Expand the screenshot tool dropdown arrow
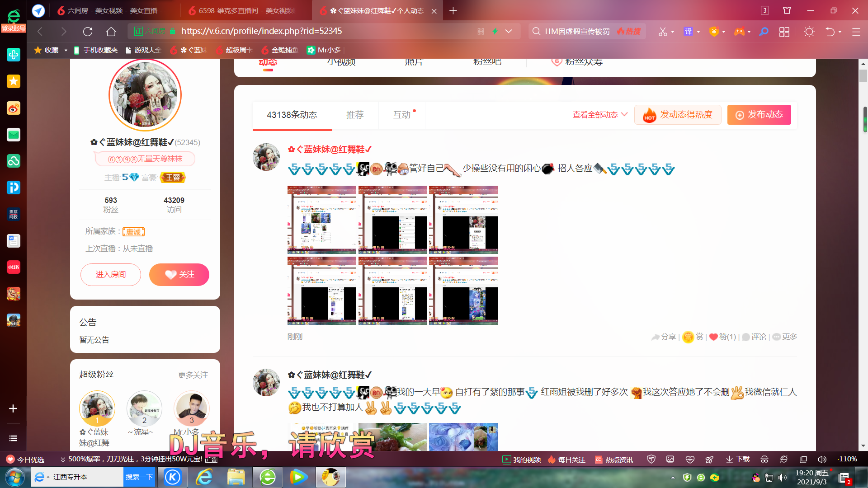The width and height of the screenshot is (868, 488). pyautogui.click(x=673, y=32)
